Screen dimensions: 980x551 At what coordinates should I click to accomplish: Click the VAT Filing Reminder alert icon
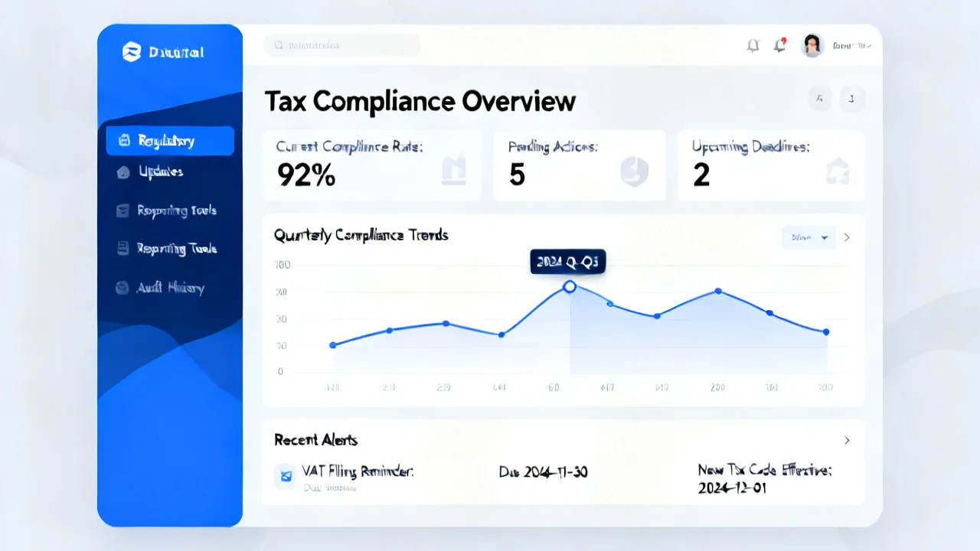pyautogui.click(x=286, y=477)
